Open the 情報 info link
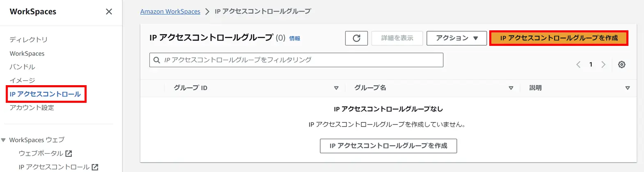 pyautogui.click(x=295, y=38)
